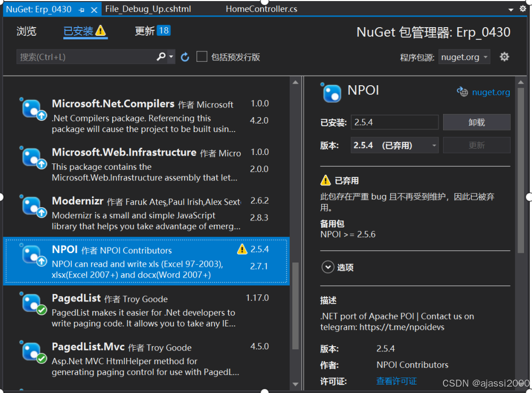Open the view license link
The height and width of the screenshot is (393, 532).
pyautogui.click(x=396, y=381)
